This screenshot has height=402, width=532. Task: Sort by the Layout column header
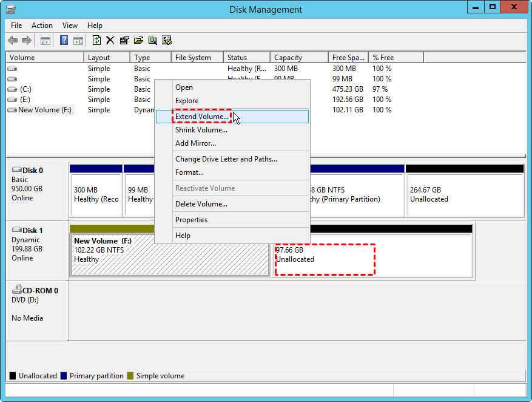pos(107,57)
